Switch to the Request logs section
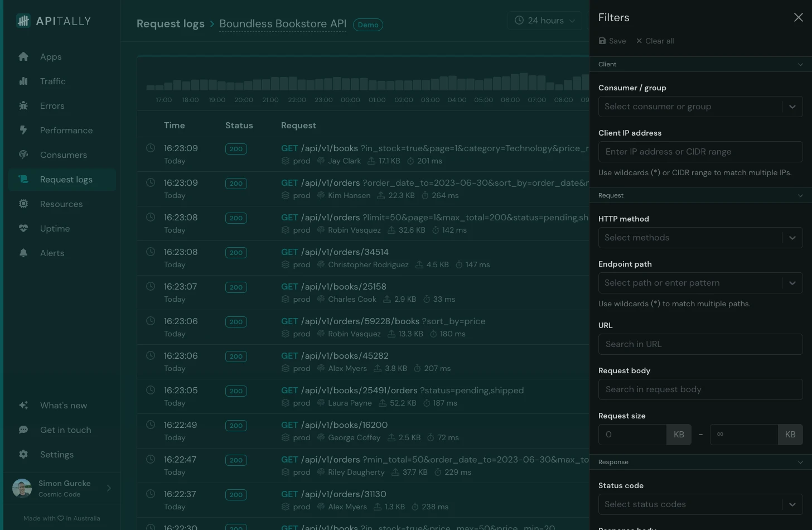 61,179
